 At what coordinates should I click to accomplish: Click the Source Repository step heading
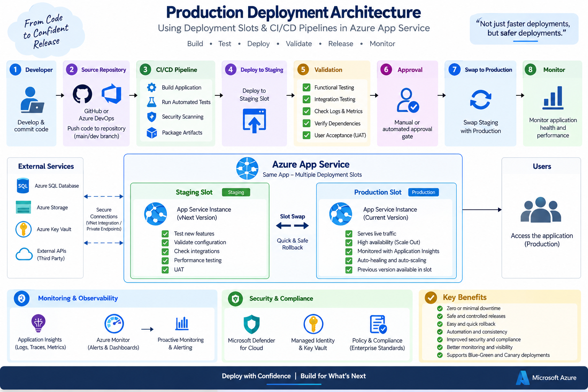[x=103, y=70]
